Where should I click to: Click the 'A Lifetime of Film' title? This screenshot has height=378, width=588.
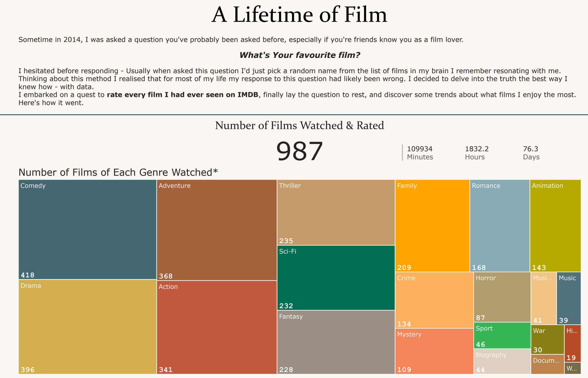click(x=299, y=15)
